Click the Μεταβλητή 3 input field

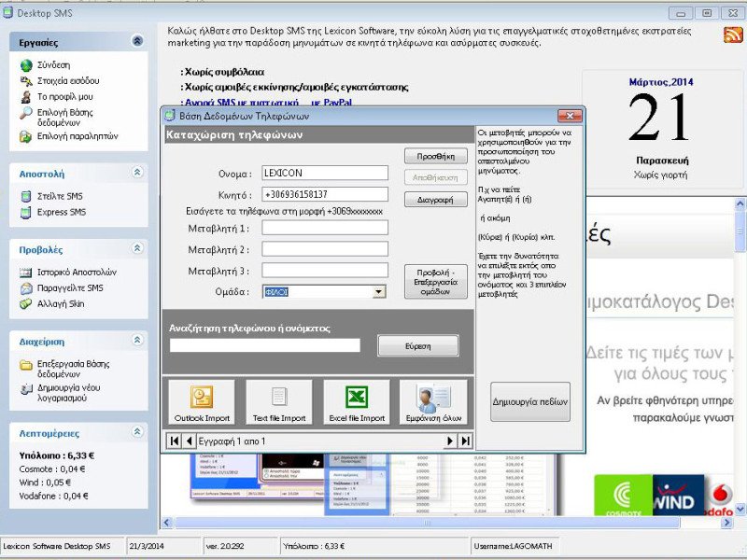click(325, 270)
